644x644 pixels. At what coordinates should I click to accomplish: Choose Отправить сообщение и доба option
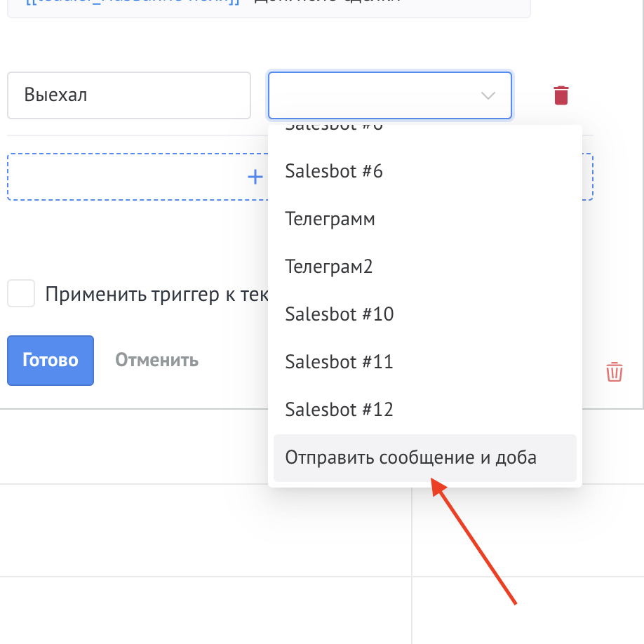click(x=424, y=457)
